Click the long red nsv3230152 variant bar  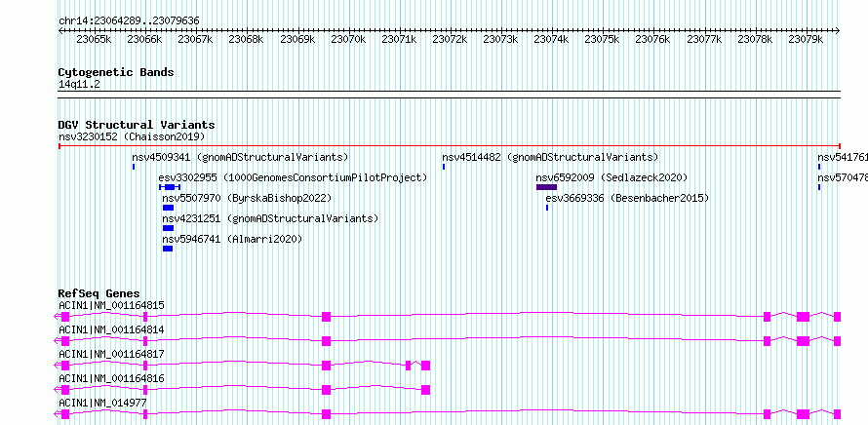(449, 146)
